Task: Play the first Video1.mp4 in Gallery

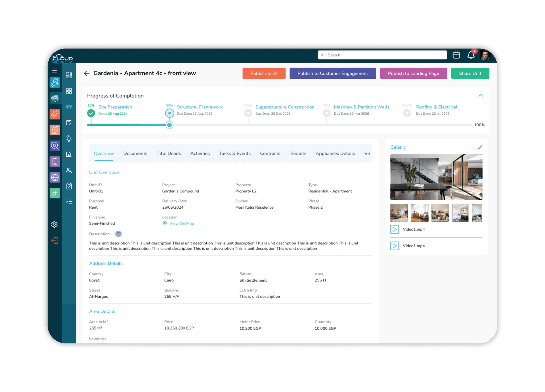Action: 395,229
